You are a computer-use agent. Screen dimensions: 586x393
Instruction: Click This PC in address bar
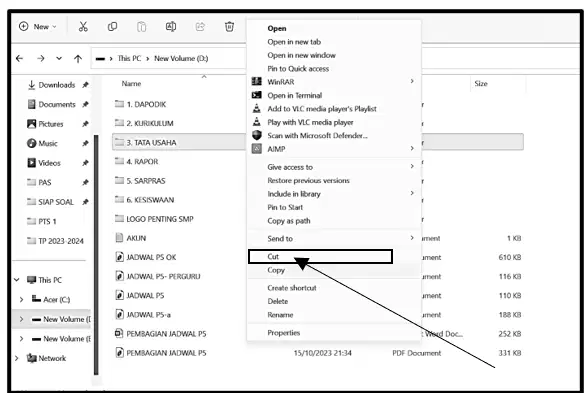coord(129,58)
